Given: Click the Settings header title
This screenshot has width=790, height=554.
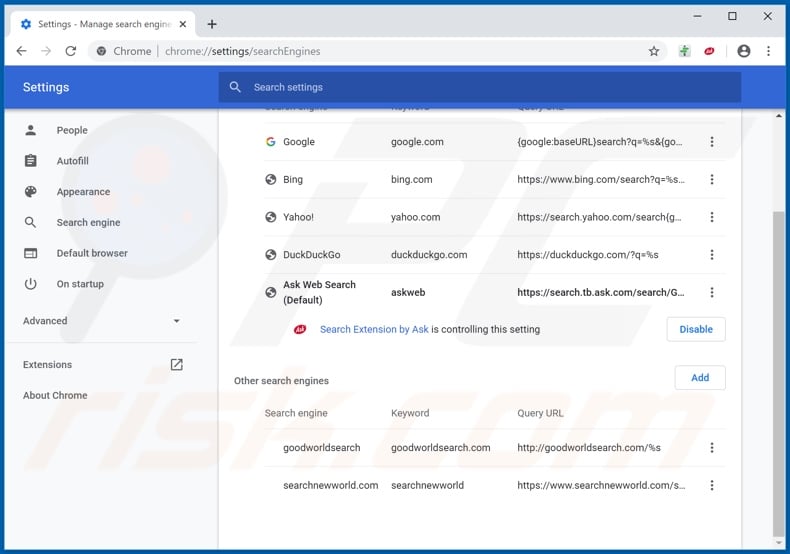Looking at the screenshot, I should click(46, 87).
